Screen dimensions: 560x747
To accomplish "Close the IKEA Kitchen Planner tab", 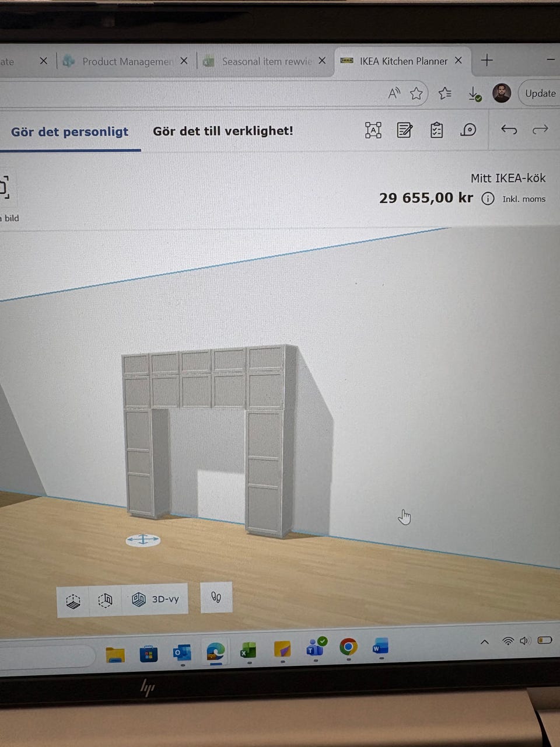I will 459,61.
